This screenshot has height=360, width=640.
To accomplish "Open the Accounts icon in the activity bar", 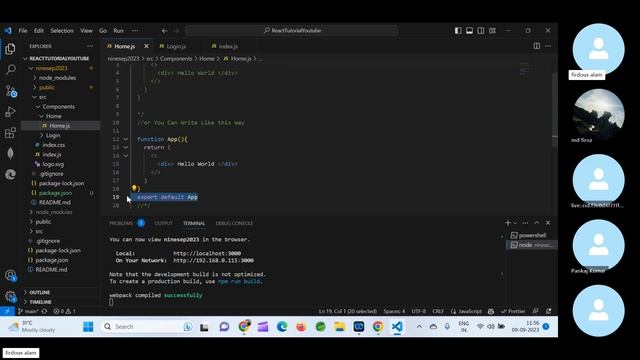I will [10, 276].
